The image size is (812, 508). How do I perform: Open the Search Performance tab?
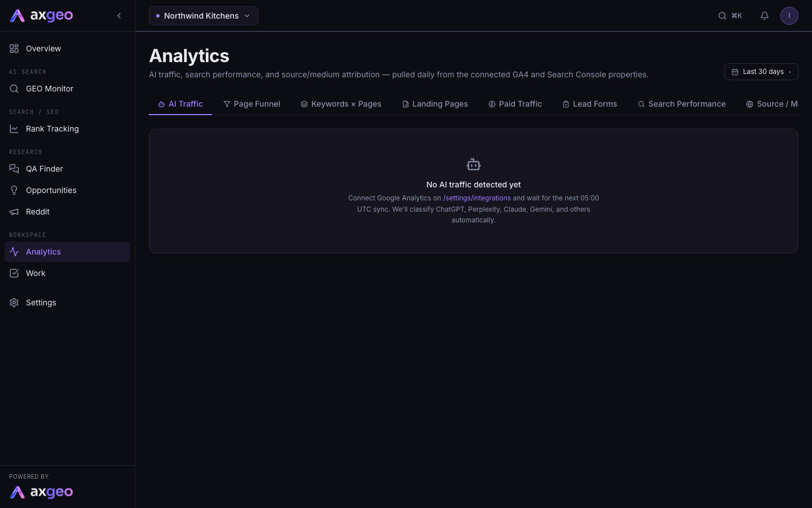pyautogui.click(x=682, y=104)
